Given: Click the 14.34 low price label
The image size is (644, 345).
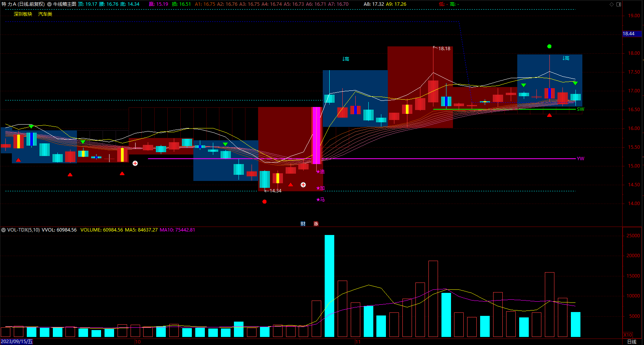Looking at the screenshot, I should 275,191.
